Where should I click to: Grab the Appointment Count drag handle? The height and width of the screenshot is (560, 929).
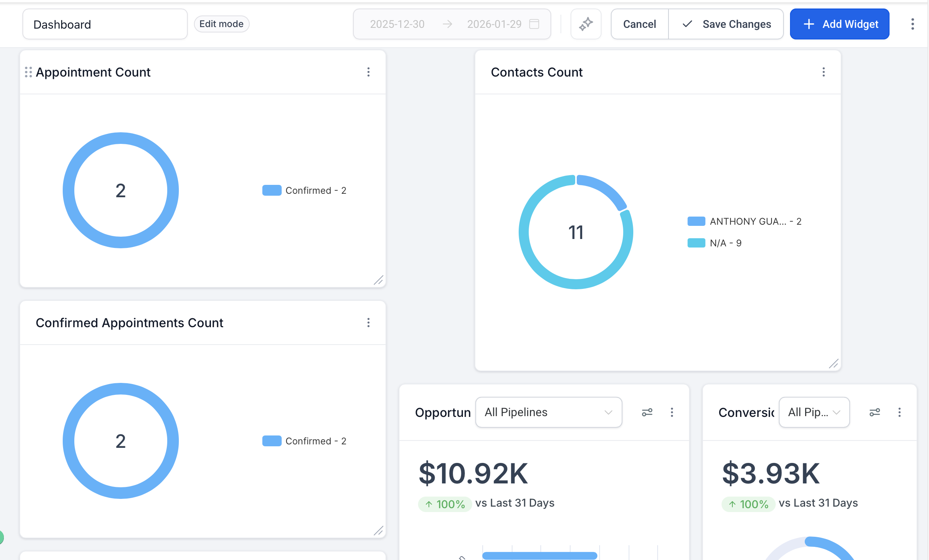coord(27,72)
